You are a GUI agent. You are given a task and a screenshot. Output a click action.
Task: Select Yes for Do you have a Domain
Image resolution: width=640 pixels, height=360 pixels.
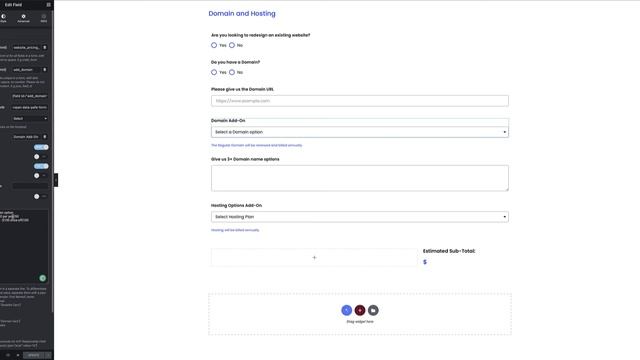click(x=214, y=72)
